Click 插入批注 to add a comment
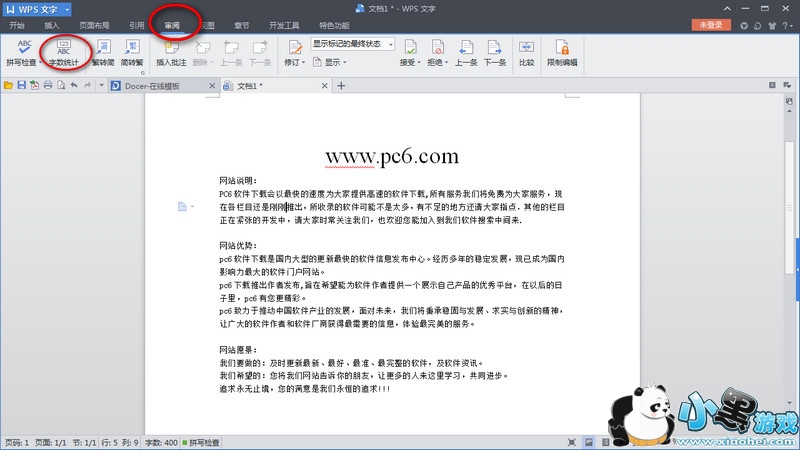Image resolution: width=800 pixels, height=450 pixels. pos(171,53)
